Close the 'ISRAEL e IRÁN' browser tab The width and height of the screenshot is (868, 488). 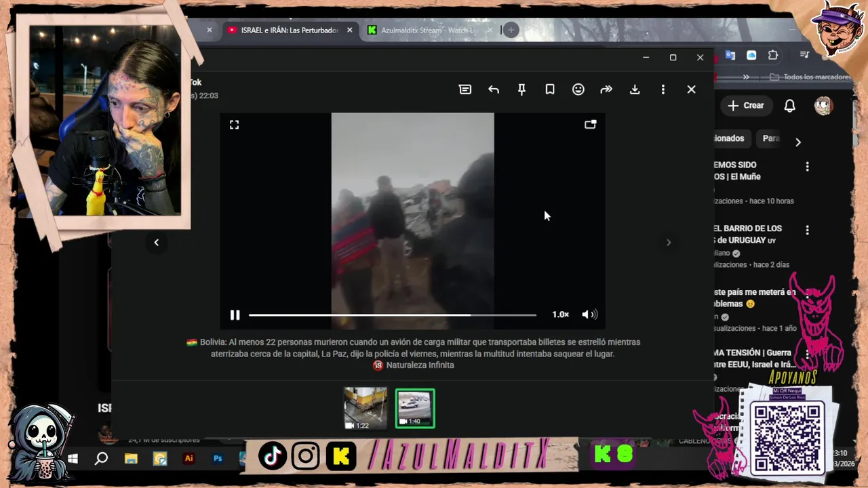point(350,30)
